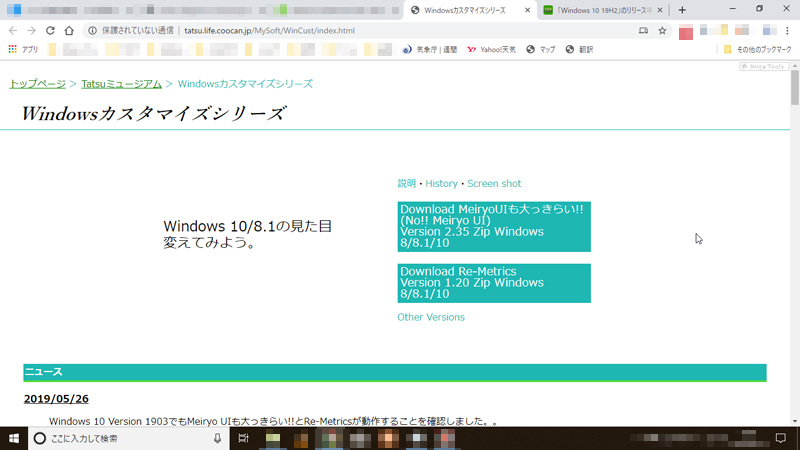The width and height of the screenshot is (800, 450).
Task: Open the browser home page
Action: point(69,31)
